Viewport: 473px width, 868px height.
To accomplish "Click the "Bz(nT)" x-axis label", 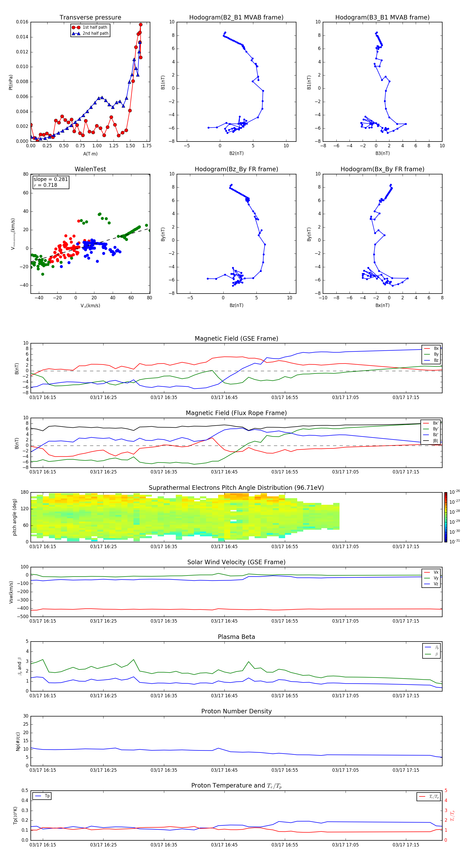I will coord(236,305).
